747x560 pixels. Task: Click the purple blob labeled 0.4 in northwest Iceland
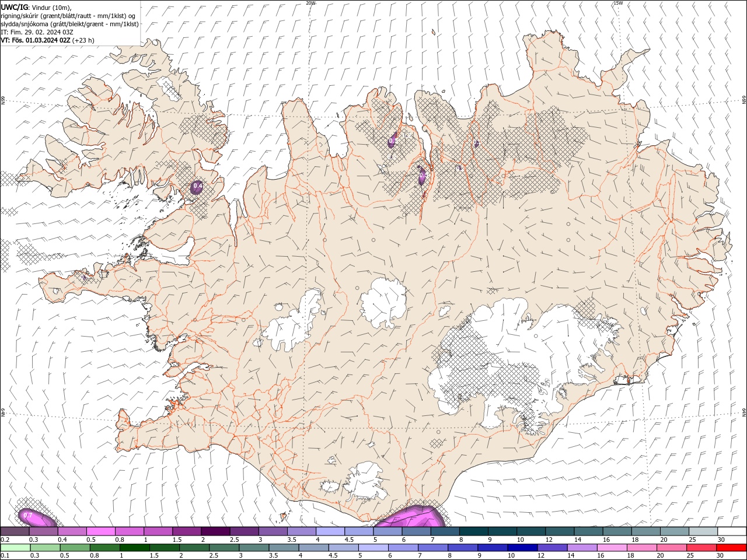197,187
